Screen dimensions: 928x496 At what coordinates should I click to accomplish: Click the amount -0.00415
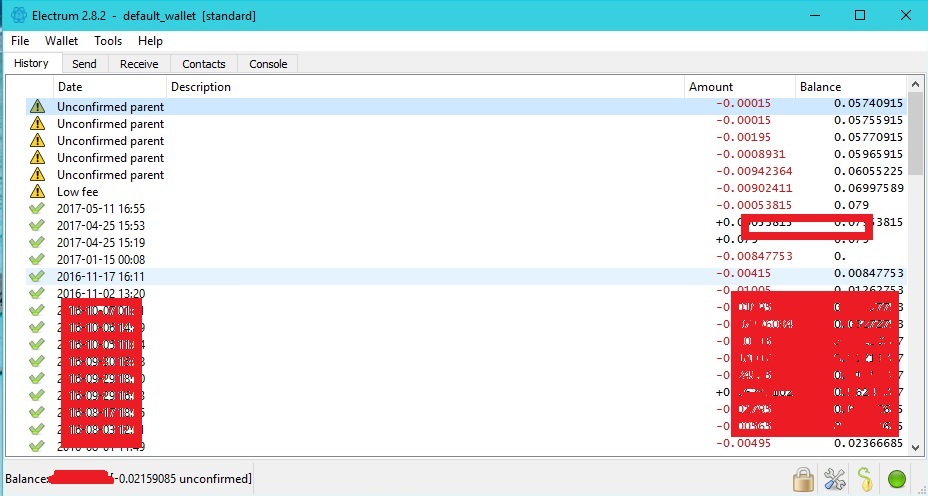pyautogui.click(x=743, y=273)
